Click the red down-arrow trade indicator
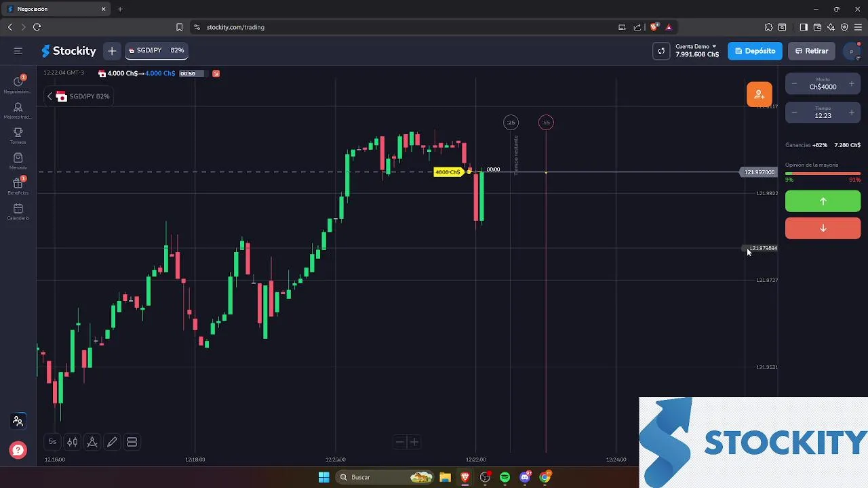This screenshot has height=488, width=868. tap(216, 73)
